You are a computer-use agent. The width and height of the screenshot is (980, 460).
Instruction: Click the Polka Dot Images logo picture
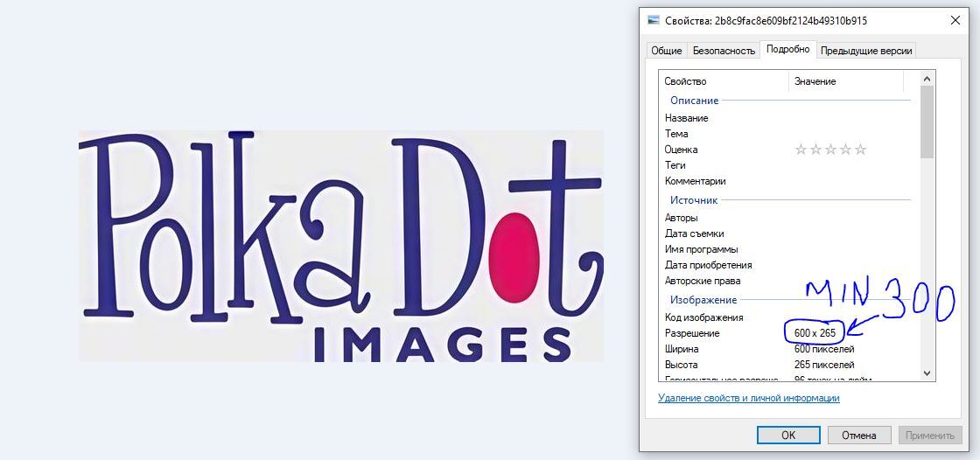pos(340,247)
